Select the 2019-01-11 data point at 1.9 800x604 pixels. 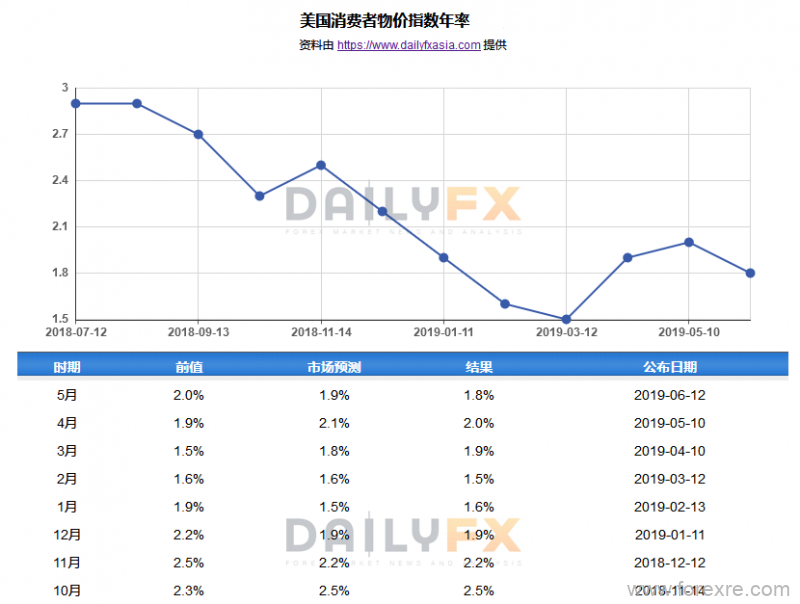coord(444,258)
